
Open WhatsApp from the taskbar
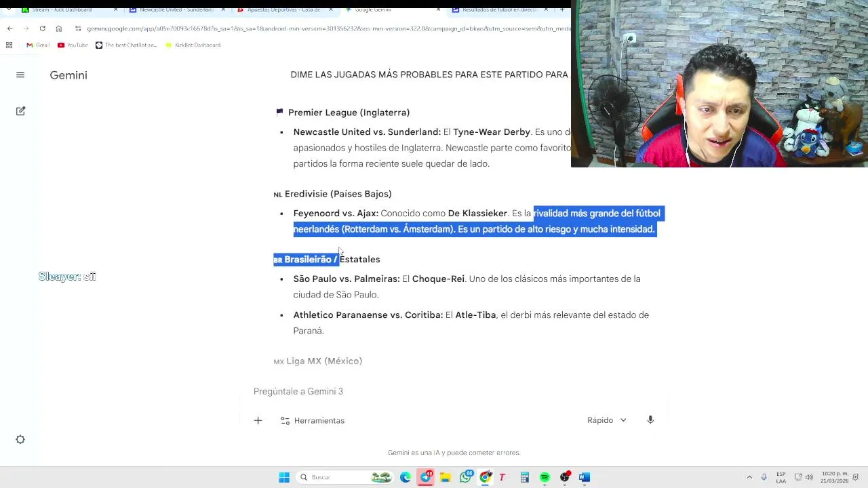465,477
